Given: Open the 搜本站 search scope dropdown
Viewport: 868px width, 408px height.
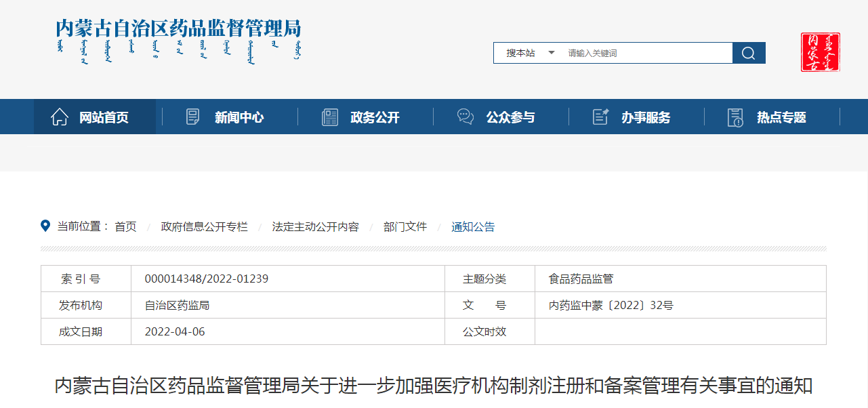Looking at the screenshot, I should pos(530,53).
